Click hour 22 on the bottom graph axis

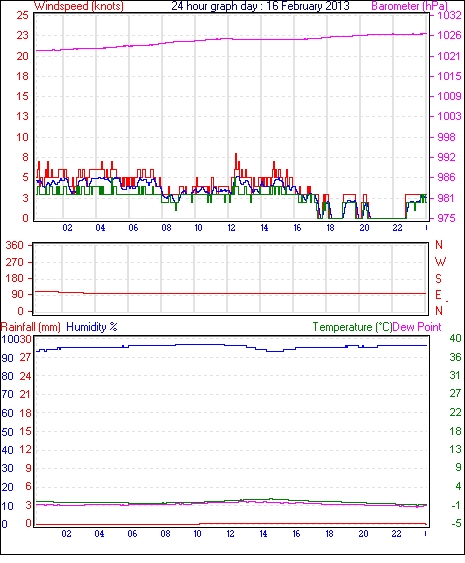tap(396, 534)
